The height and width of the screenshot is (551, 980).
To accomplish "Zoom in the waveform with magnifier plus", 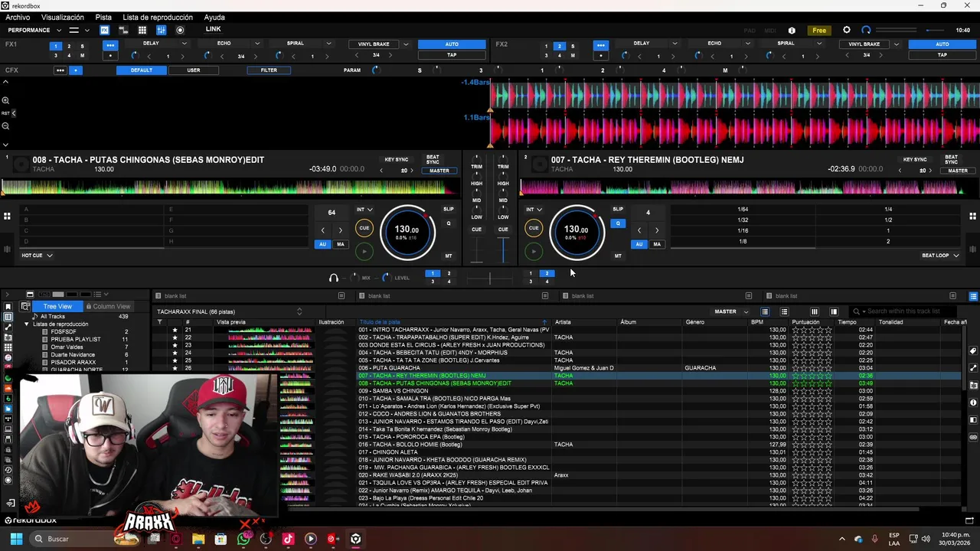I will click(x=5, y=100).
